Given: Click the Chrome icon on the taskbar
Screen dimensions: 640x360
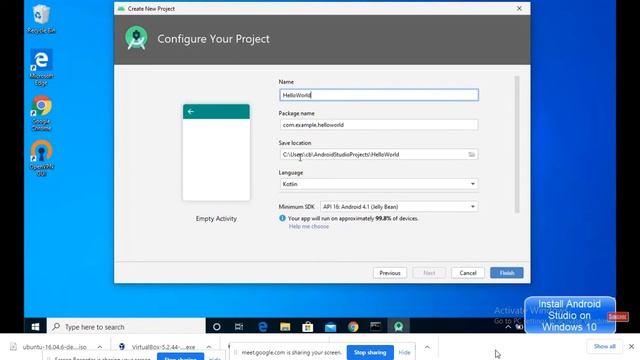Looking at the screenshot, I should [353, 327].
